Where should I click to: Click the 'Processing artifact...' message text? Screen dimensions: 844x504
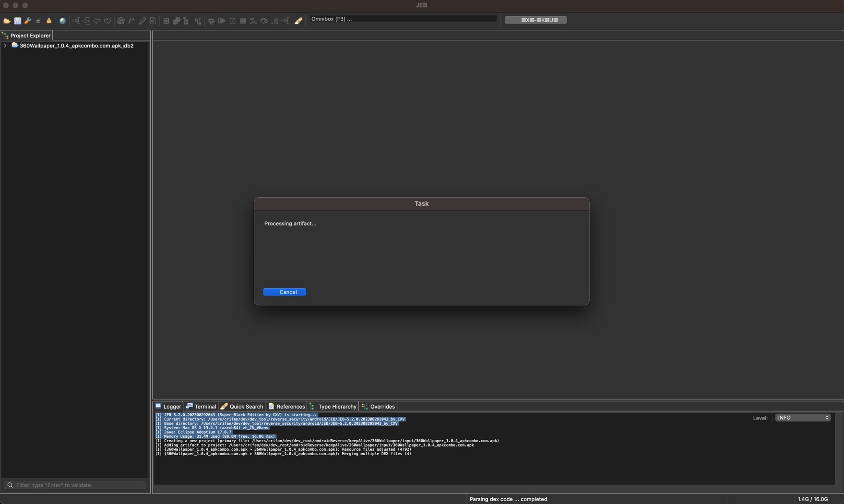(290, 223)
